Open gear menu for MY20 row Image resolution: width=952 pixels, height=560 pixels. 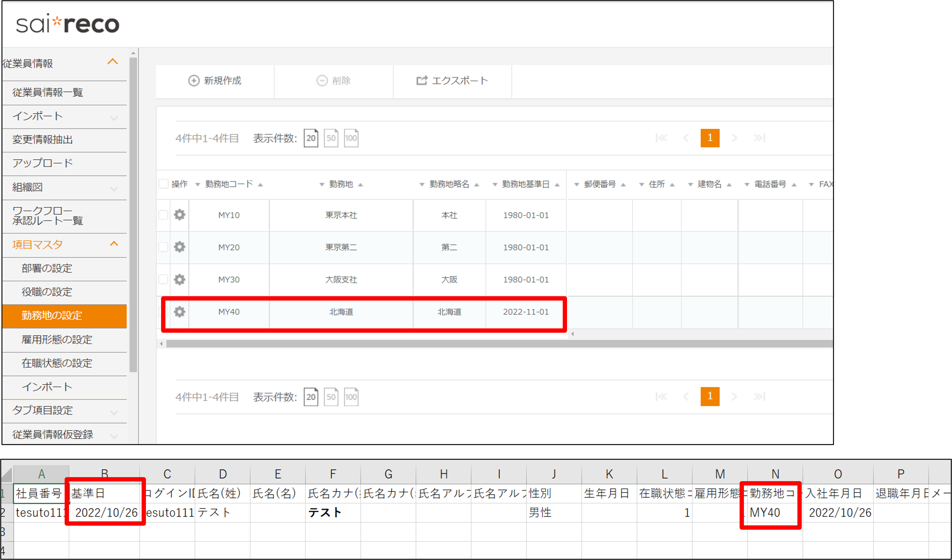pos(179,247)
